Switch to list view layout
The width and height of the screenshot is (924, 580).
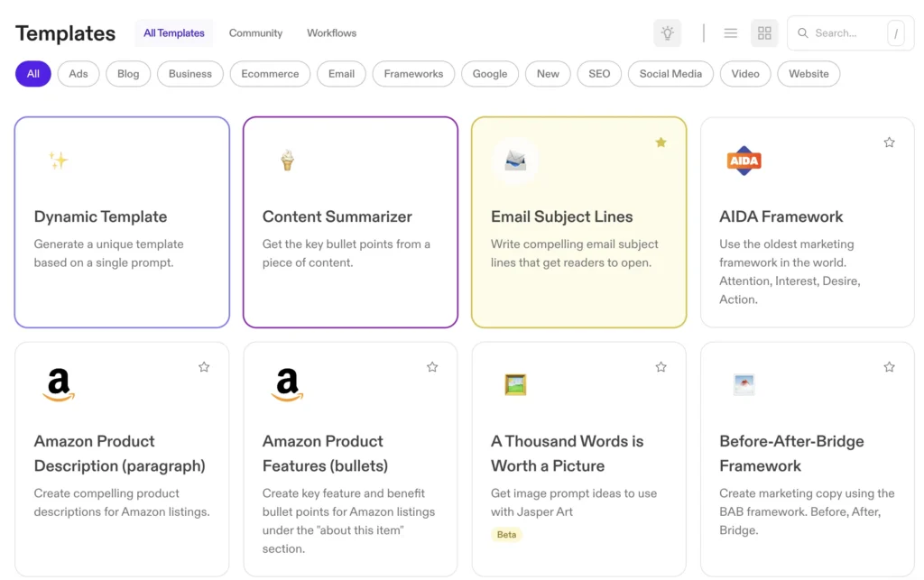(730, 32)
